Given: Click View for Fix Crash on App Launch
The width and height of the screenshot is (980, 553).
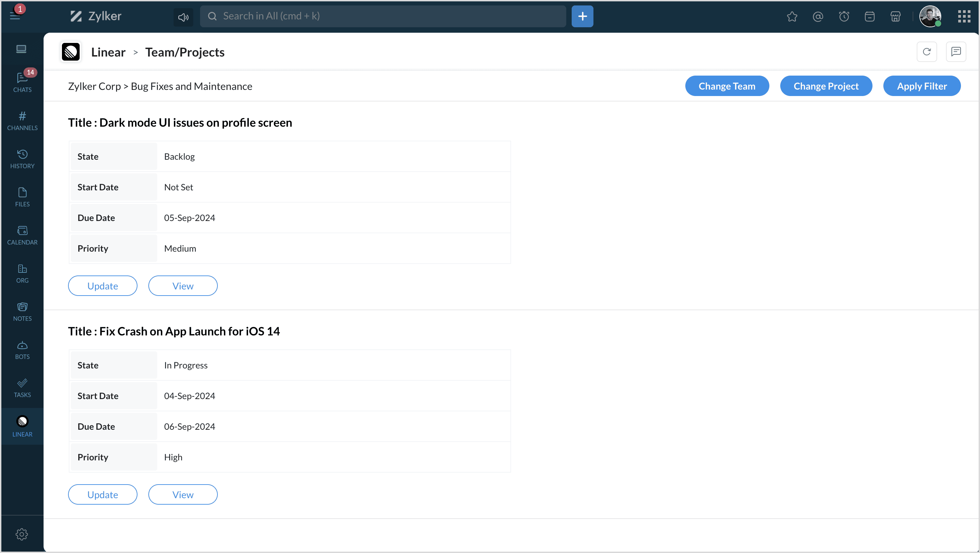Looking at the screenshot, I should pyautogui.click(x=183, y=494).
